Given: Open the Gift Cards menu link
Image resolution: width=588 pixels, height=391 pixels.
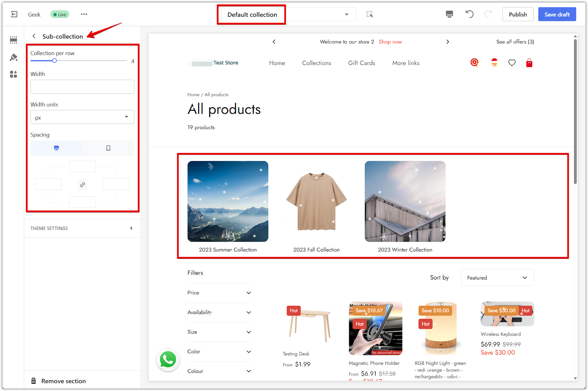Looking at the screenshot, I should [362, 63].
